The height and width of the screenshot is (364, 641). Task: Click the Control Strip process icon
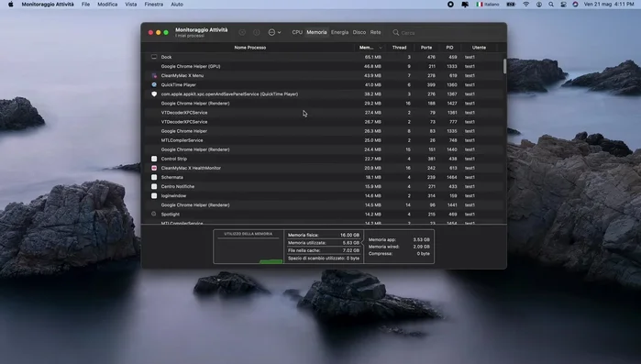point(154,159)
